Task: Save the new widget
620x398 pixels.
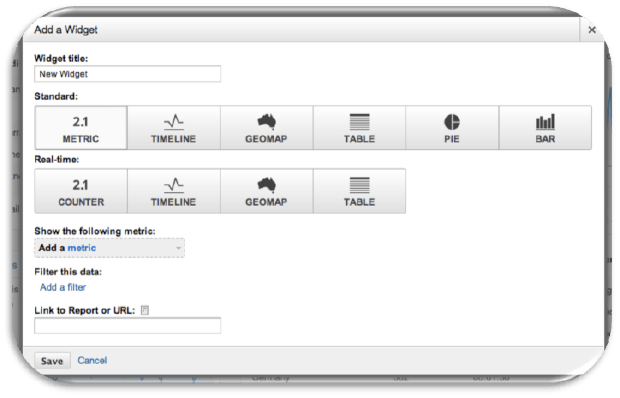Action: point(52,360)
